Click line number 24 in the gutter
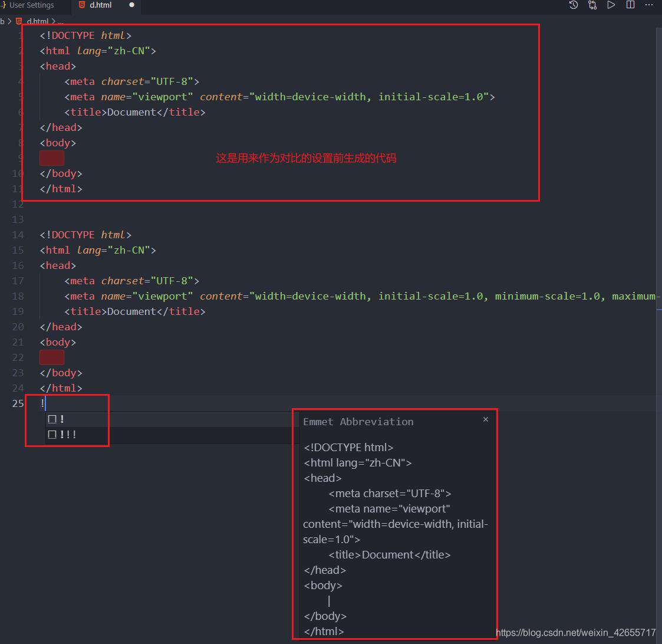662x644 pixels. (18, 388)
